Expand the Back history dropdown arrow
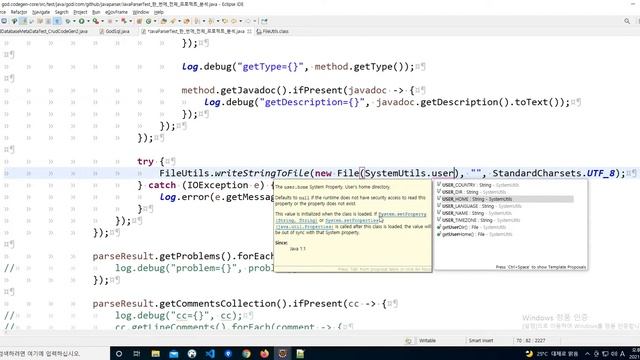Image resolution: width=640 pixels, height=360 pixels. click(241, 21)
